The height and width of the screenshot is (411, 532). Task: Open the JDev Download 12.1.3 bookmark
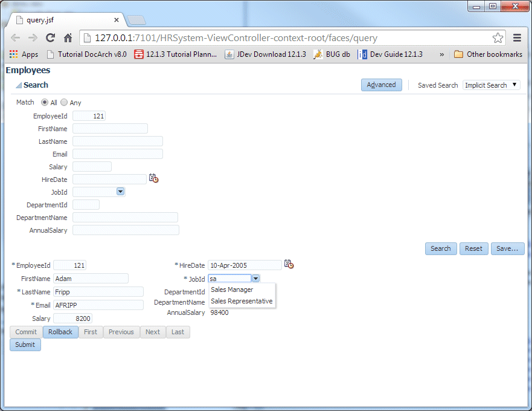click(x=265, y=54)
